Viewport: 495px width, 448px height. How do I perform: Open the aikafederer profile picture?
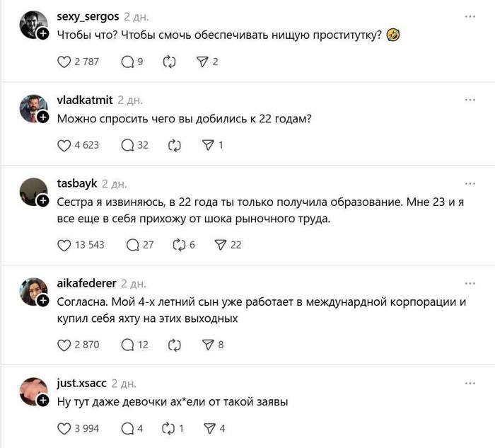click(x=33, y=291)
